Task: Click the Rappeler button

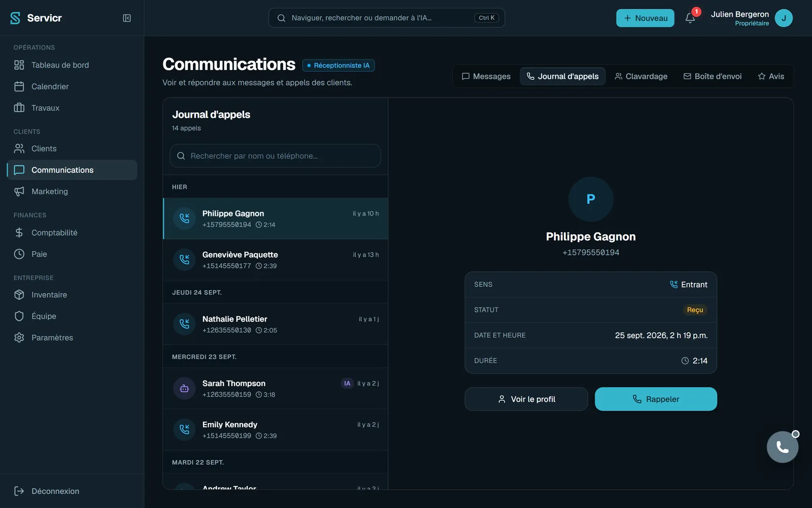Action: [656, 399]
